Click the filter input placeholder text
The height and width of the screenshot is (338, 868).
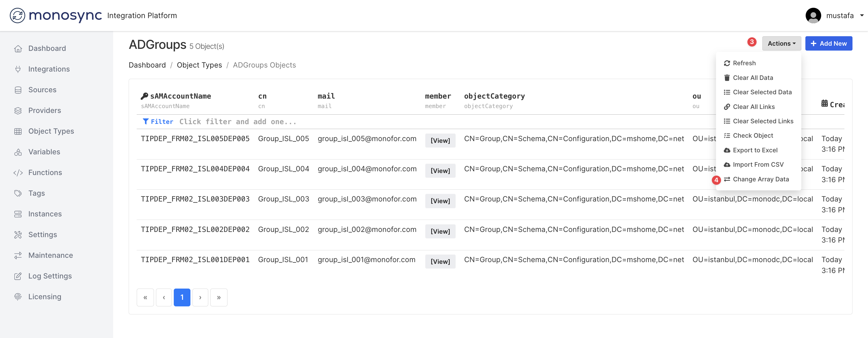238,122
